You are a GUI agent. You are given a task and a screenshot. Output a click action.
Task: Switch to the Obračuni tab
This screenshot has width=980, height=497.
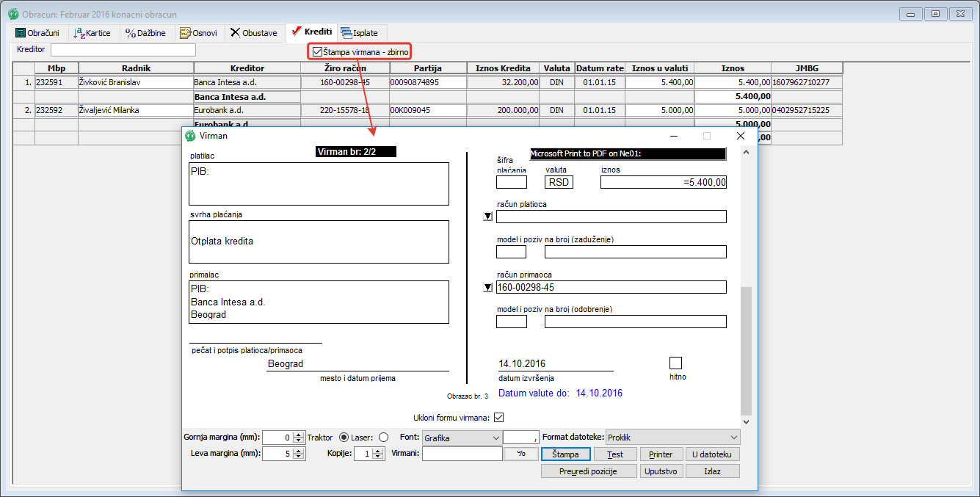tap(37, 33)
